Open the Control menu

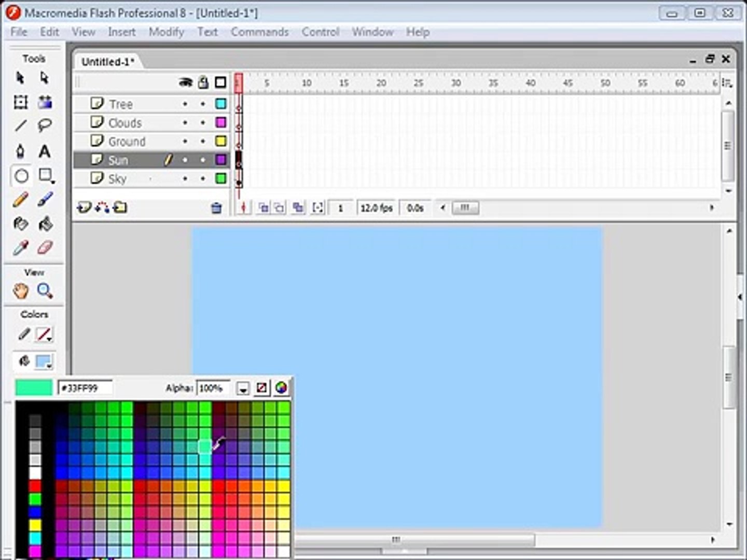click(321, 32)
